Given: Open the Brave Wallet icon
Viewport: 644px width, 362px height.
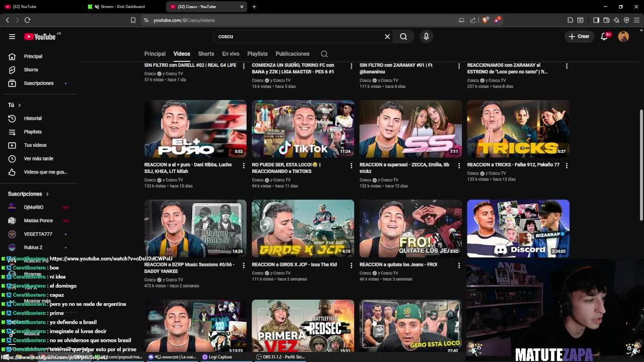Looking at the screenshot, I should [606, 20].
